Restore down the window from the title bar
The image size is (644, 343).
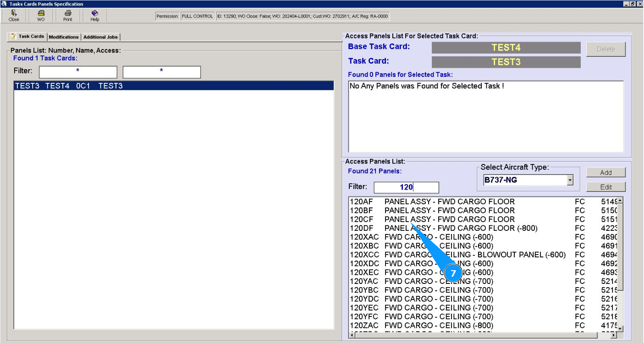coord(633,4)
